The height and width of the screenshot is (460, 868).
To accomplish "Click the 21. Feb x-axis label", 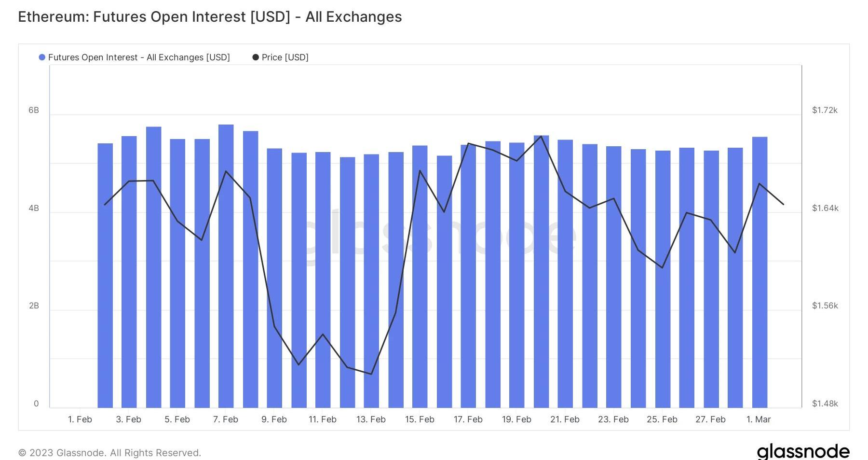I will tap(565, 419).
